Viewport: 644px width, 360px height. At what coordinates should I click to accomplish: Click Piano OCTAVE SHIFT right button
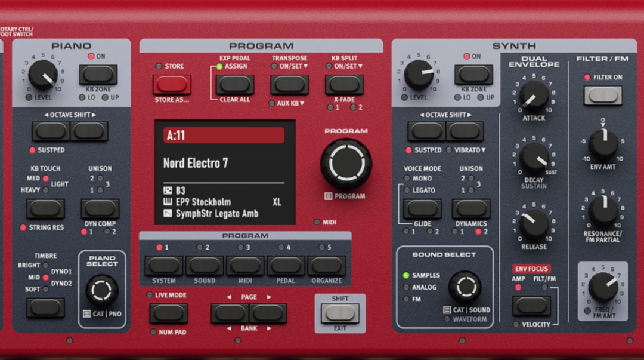tap(89, 131)
